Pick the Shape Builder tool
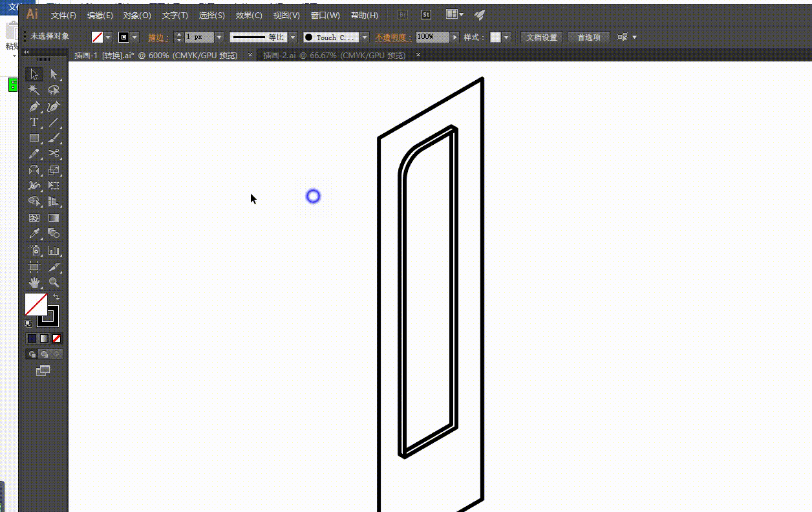 (34, 202)
